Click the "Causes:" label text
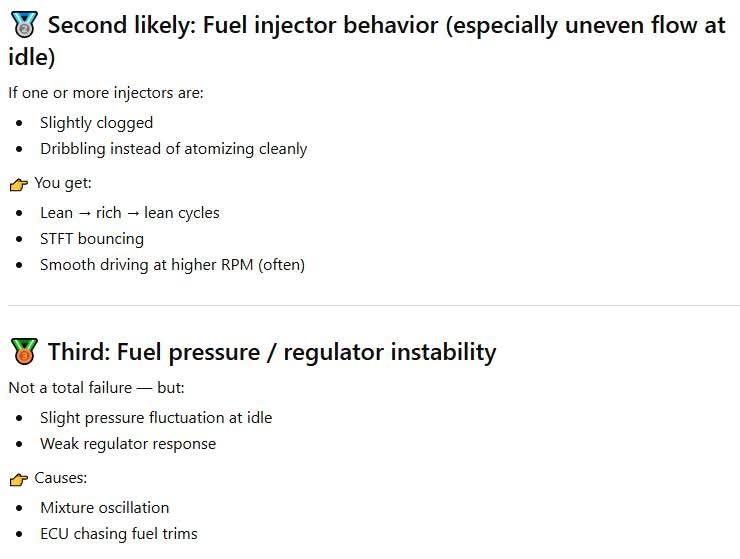Image resolution: width=740 pixels, height=559 pixels. pos(61,478)
